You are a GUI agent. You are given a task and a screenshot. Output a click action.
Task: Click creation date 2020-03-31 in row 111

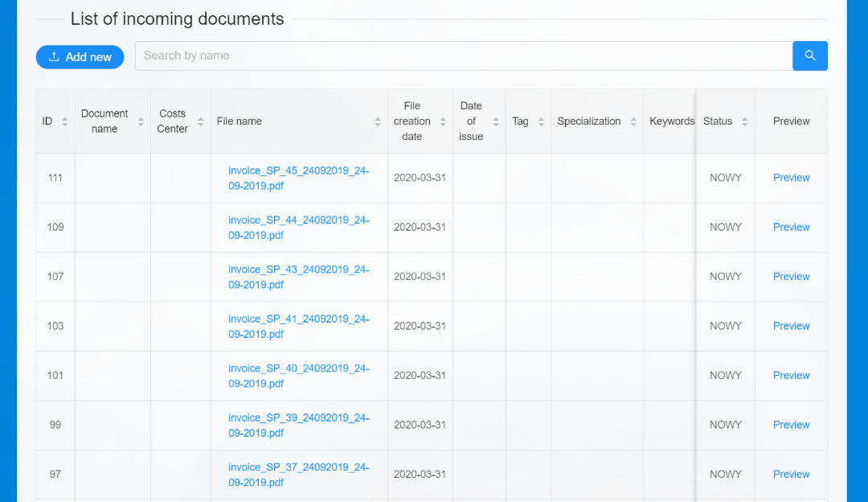(420, 178)
